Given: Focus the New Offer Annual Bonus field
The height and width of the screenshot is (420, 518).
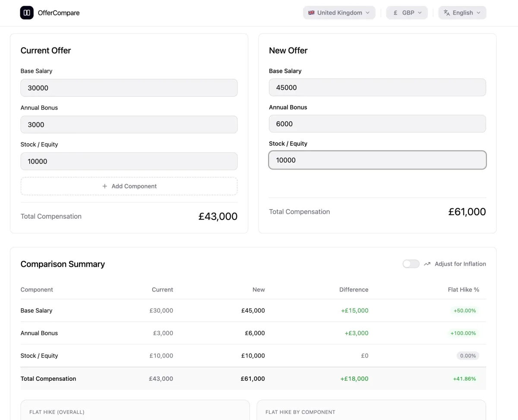Looking at the screenshot, I should [377, 124].
